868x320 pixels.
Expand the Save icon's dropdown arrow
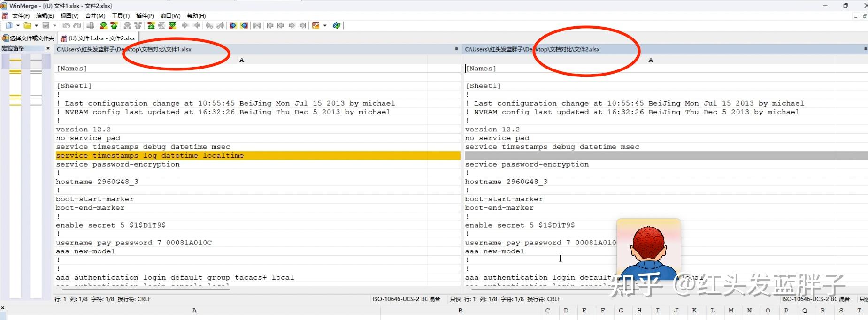pyautogui.click(x=54, y=25)
